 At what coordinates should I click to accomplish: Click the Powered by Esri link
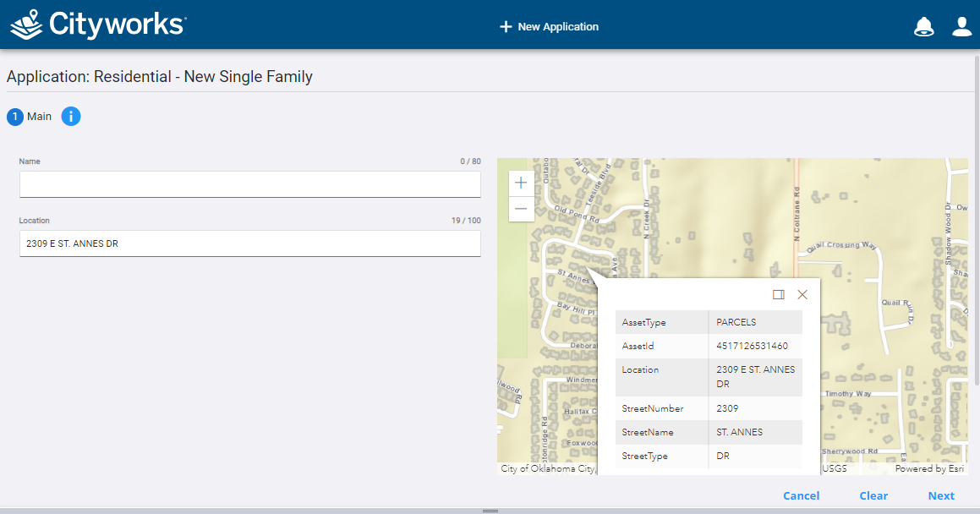[931, 468]
